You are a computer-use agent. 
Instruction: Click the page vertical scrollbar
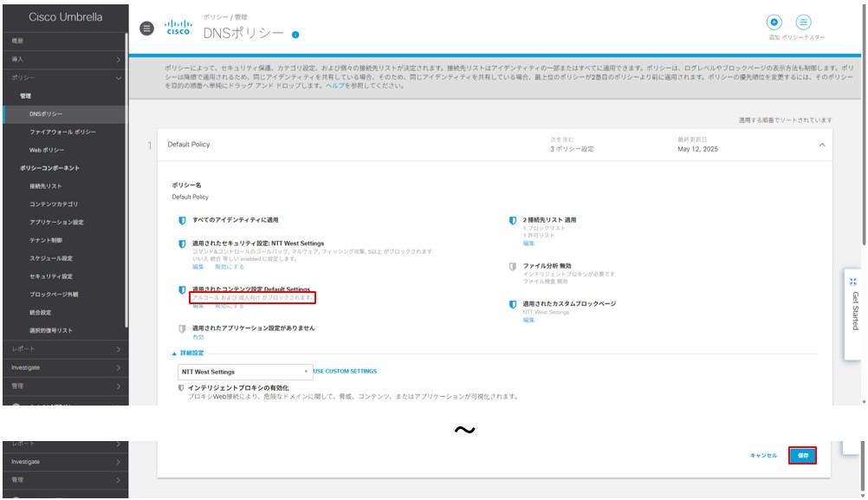coord(864,125)
